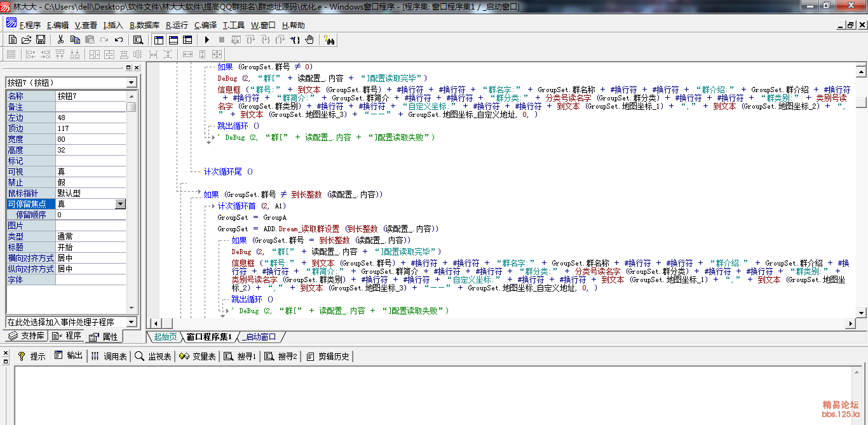Click the Same Width and Height icon
Image resolution: width=868 pixels, height=425 pixels.
pos(218,55)
